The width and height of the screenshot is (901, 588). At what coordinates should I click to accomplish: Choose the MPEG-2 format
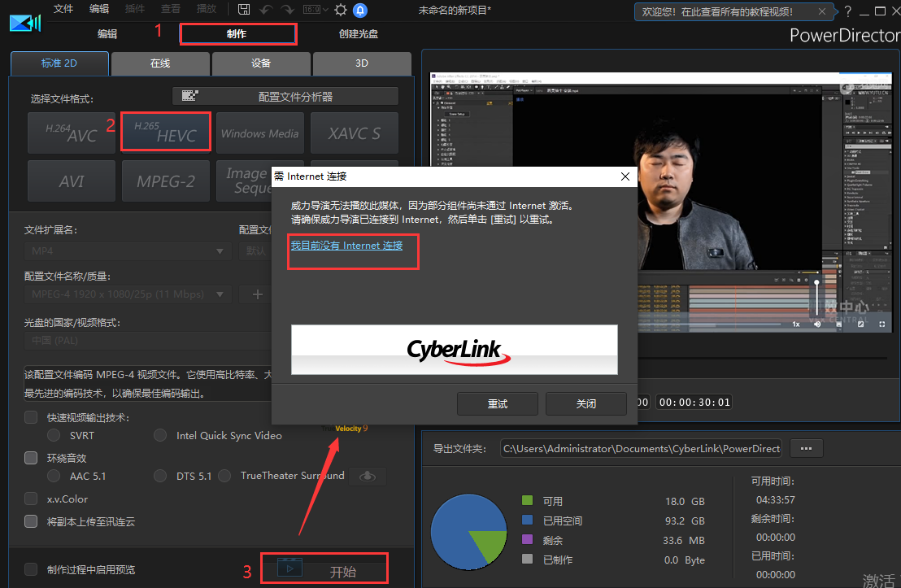pos(166,181)
